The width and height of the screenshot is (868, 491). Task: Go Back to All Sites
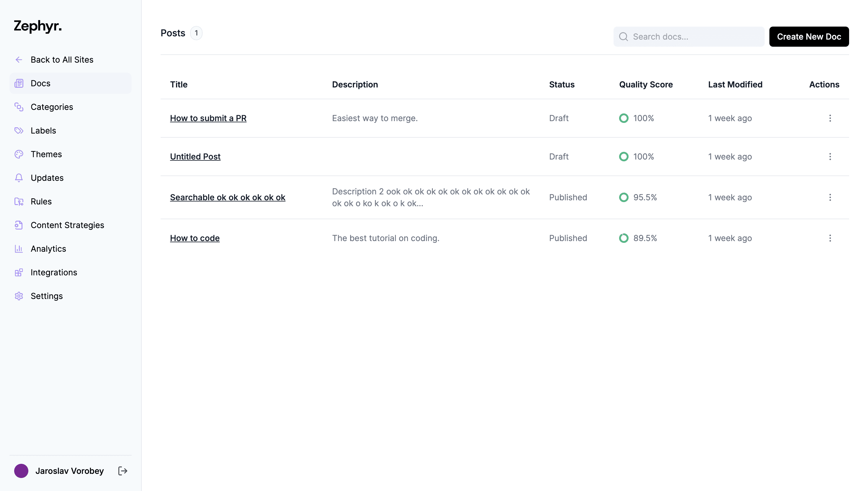62,60
